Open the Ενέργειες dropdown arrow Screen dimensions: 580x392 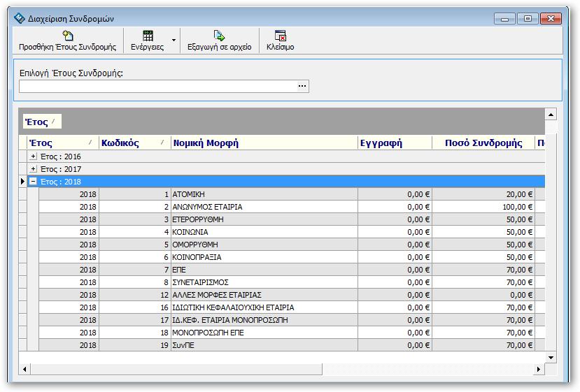[174, 41]
